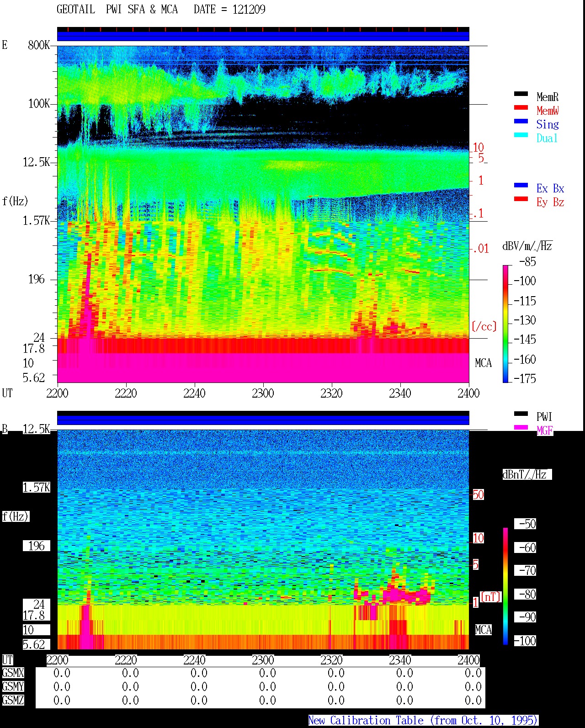
Task: Click the red [nT] unit label
Action: [x=491, y=597]
